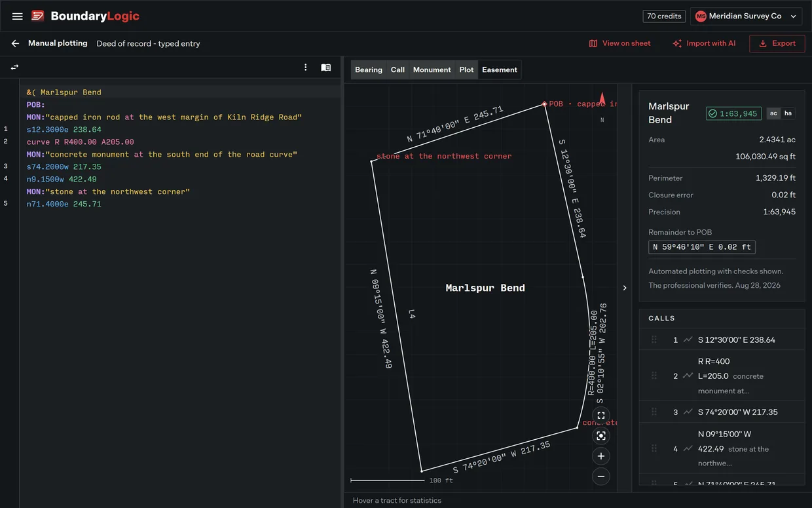Click the Export button
Viewport: 812px width, 508px height.
pyautogui.click(x=777, y=43)
